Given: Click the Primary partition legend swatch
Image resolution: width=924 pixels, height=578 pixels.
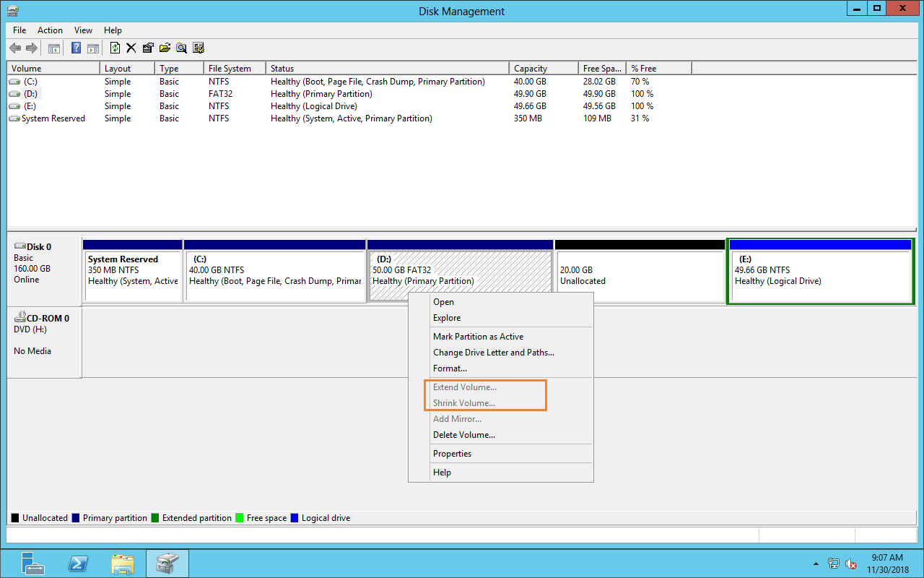Looking at the screenshot, I should (x=76, y=518).
